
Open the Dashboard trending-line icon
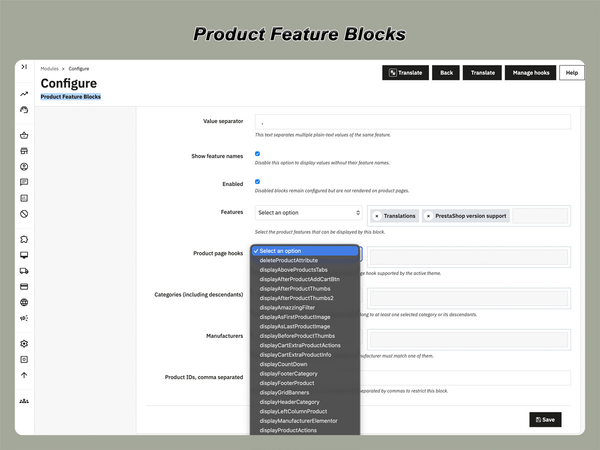coord(24,94)
